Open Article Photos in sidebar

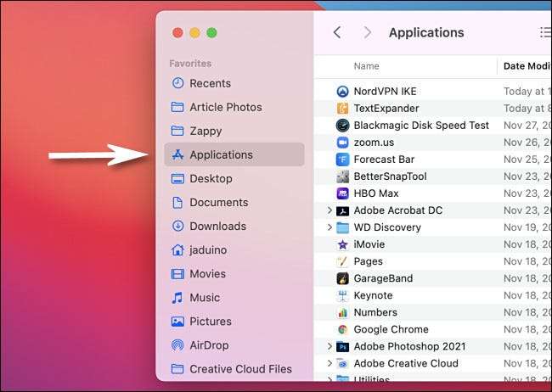pos(234,107)
